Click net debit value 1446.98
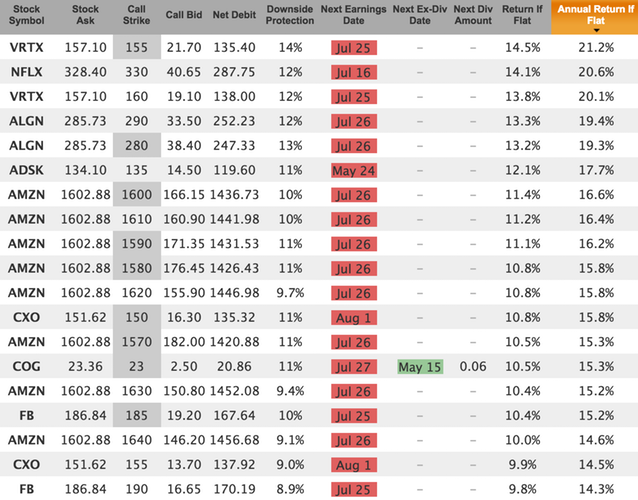Image resolution: width=638 pixels, height=500 pixels. point(234,293)
